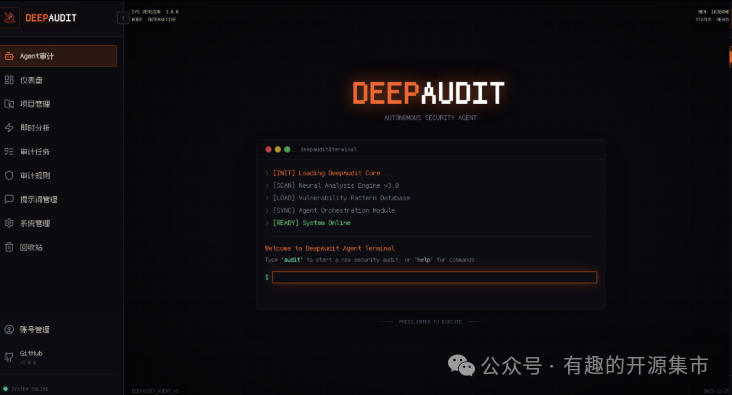Click the red dot in the terminal header
This screenshot has height=395, width=732.
click(268, 149)
